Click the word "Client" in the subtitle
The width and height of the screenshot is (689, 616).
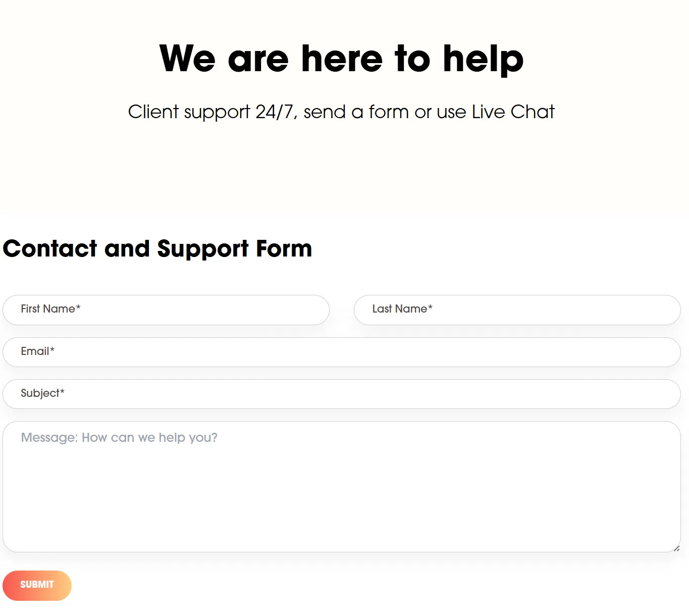pyautogui.click(x=153, y=112)
